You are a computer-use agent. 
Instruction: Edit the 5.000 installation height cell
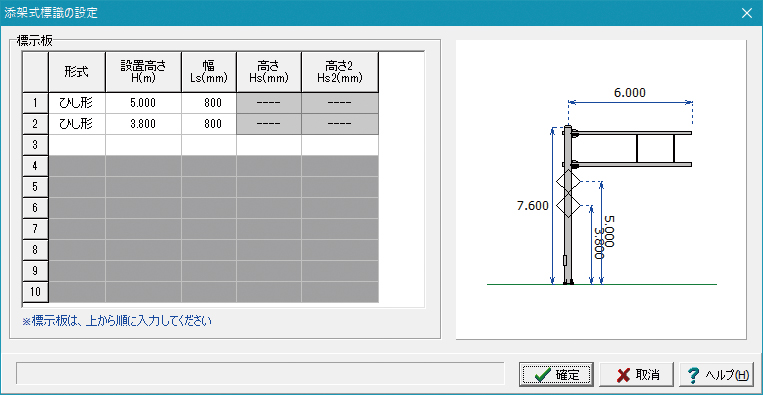(144, 103)
